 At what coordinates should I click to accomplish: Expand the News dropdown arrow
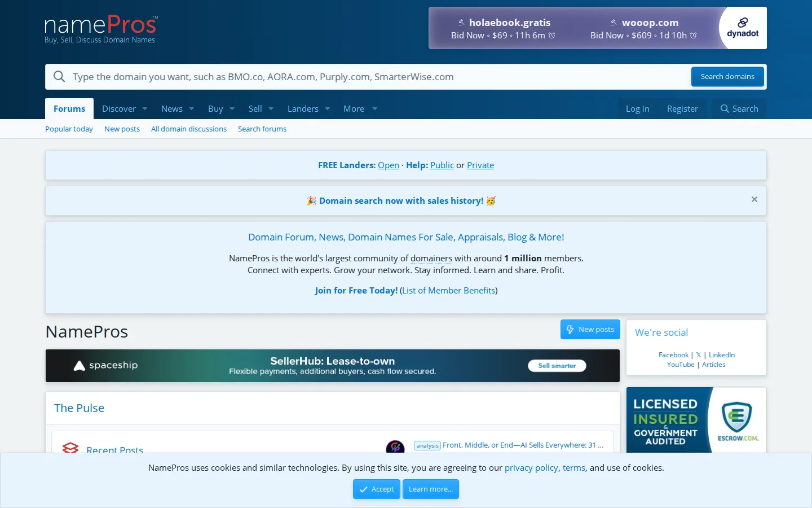pos(192,109)
